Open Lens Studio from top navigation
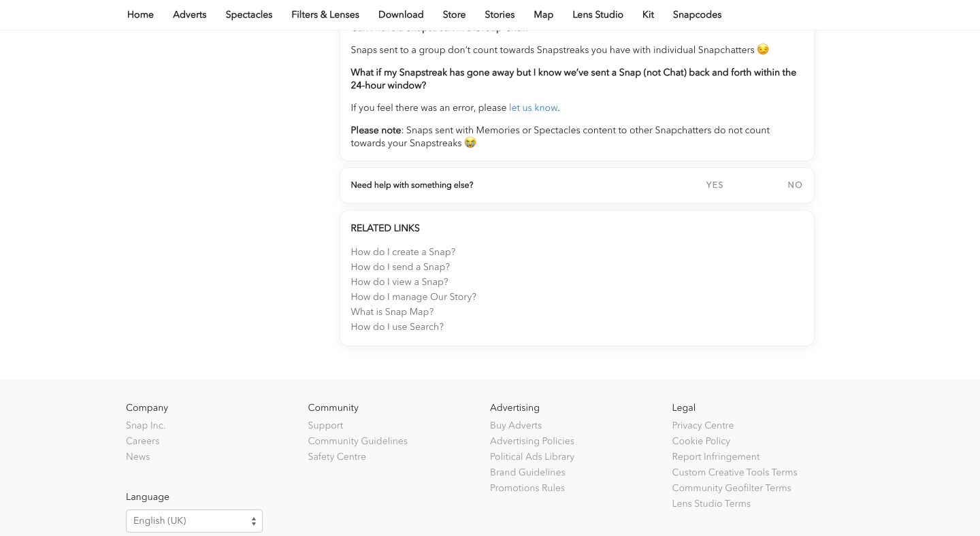 598,15
